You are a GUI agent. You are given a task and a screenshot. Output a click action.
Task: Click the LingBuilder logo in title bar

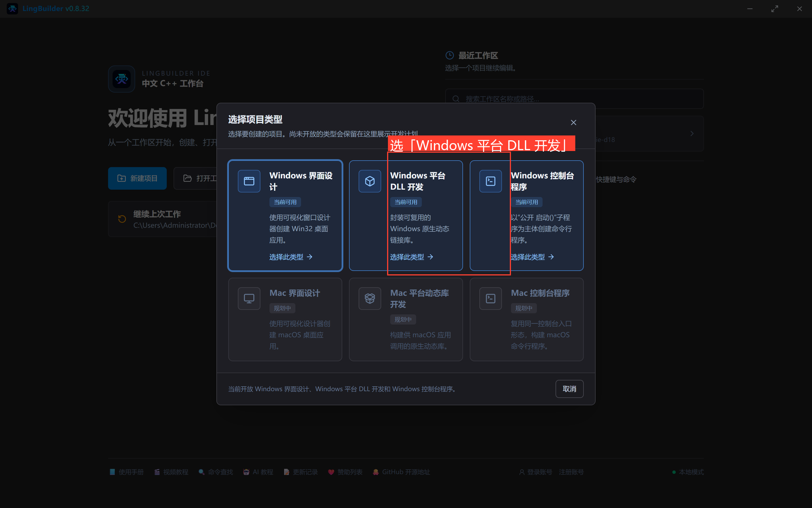(12, 8)
